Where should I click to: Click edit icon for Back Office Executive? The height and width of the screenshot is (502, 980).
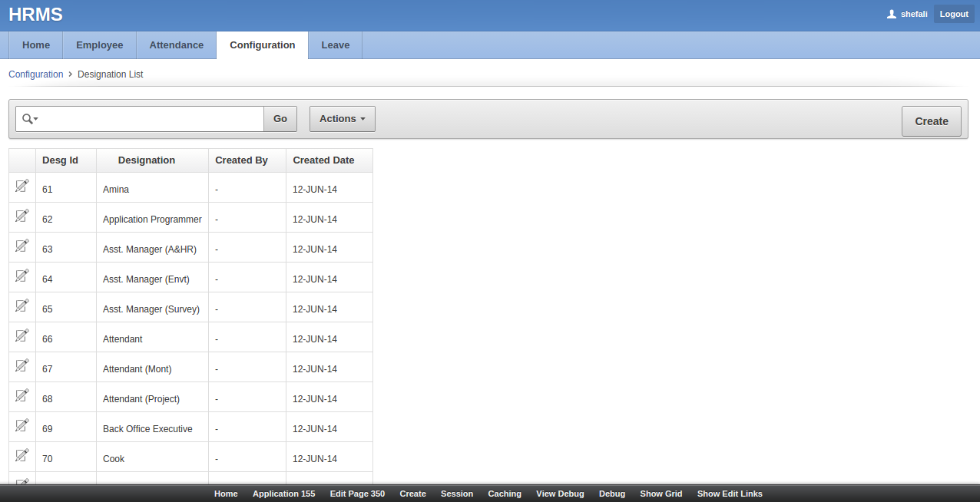22,425
